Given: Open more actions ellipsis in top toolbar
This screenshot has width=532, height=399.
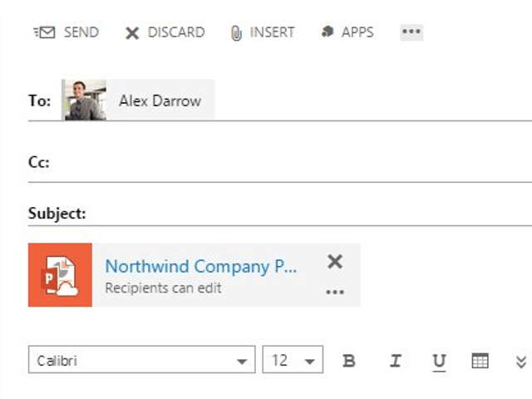Looking at the screenshot, I should click(x=411, y=32).
